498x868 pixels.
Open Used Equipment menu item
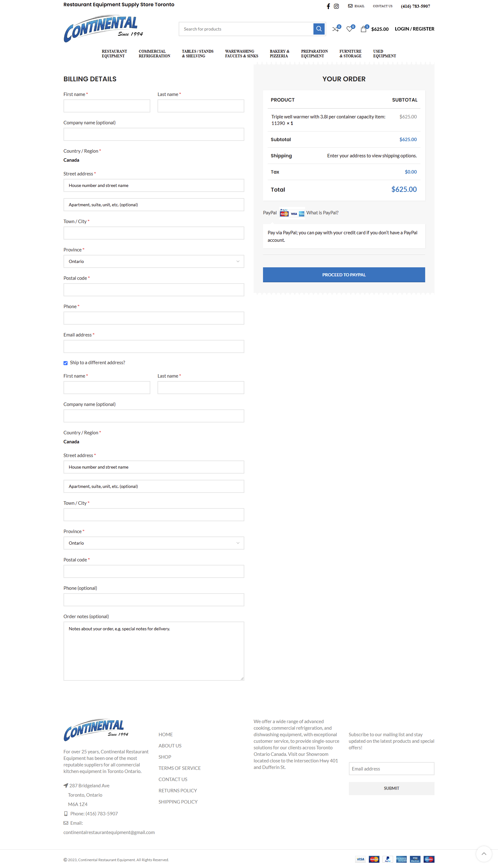pos(384,54)
